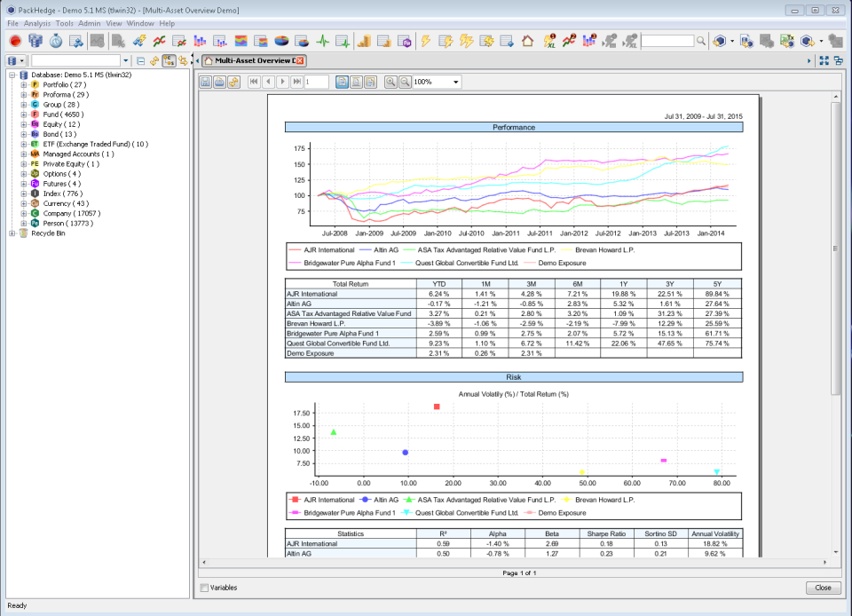Select Person ( 13773 ) in tree
The width and height of the screenshot is (852, 616).
point(68,224)
